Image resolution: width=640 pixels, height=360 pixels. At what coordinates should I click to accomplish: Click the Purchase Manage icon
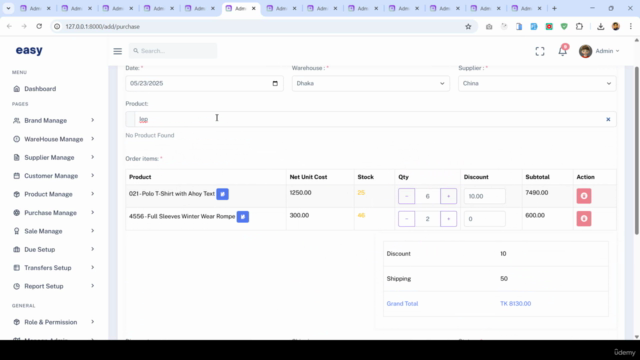[16, 212]
